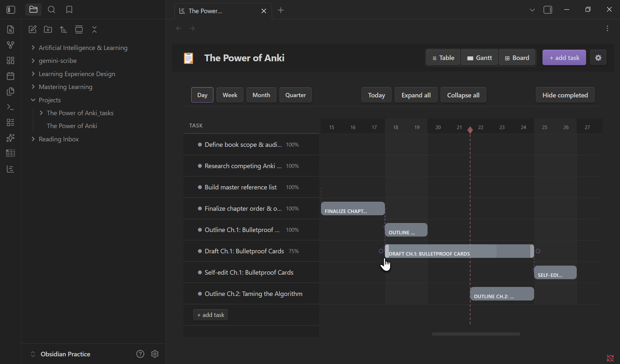
Task: Click the new note icon
Action: 32,29
